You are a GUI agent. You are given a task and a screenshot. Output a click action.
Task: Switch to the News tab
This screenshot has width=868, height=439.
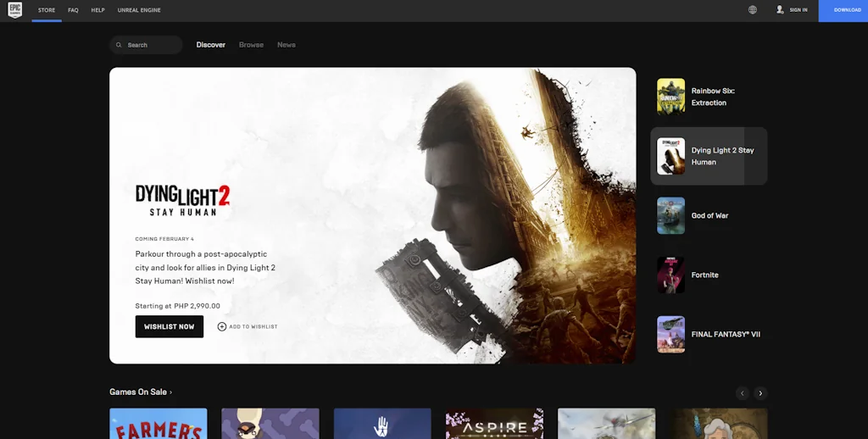click(287, 45)
